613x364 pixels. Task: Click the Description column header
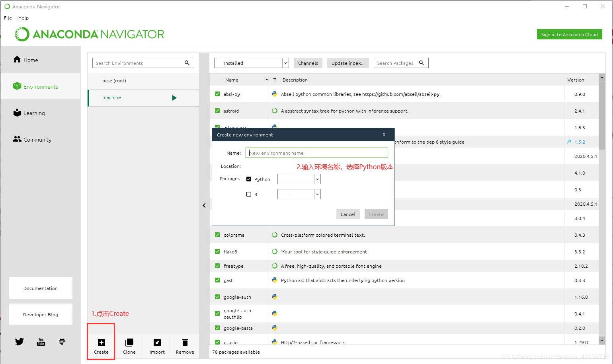(x=295, y=80)
